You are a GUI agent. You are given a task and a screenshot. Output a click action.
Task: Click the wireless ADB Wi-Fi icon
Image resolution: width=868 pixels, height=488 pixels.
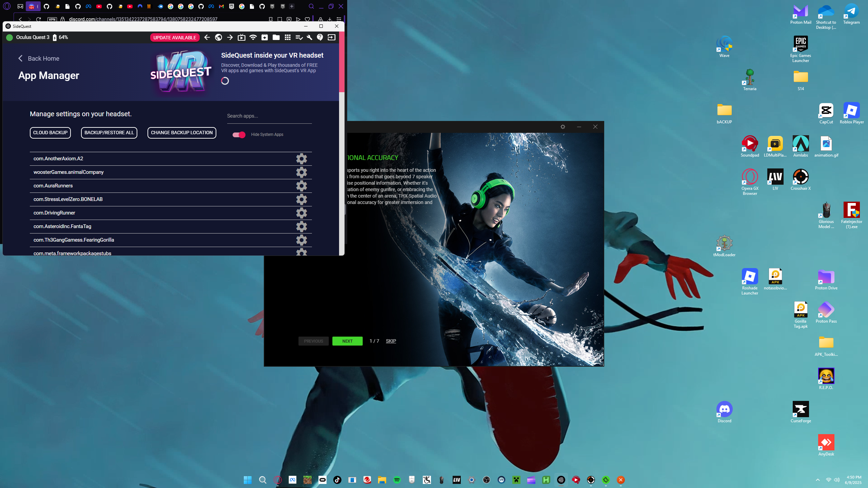point(253,38)
